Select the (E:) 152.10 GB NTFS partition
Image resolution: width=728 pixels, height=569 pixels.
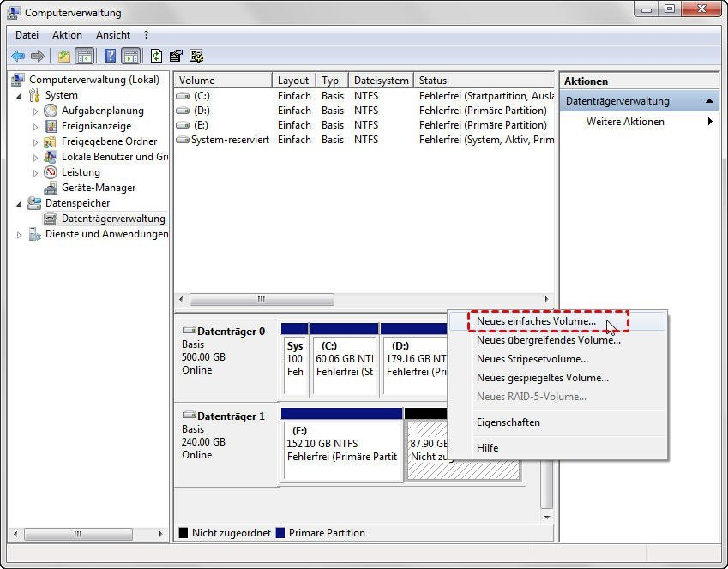coord(342,445)
